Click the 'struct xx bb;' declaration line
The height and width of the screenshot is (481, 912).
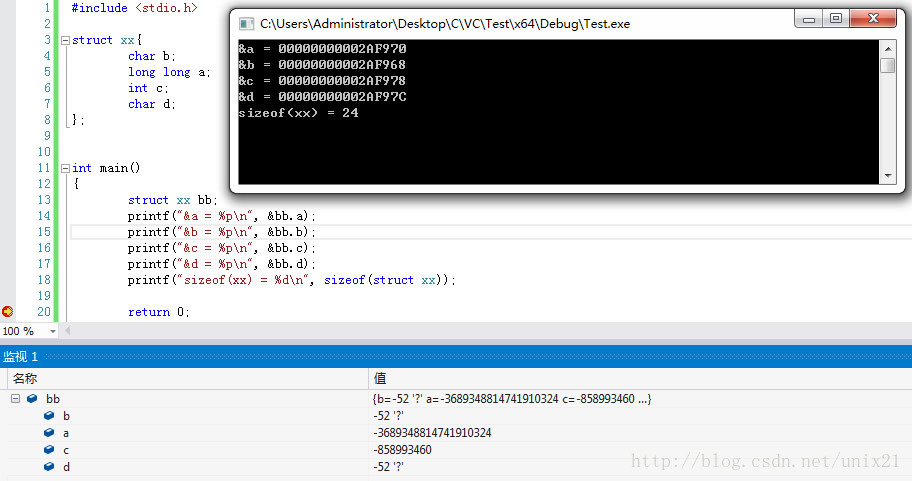click(173, 200)
